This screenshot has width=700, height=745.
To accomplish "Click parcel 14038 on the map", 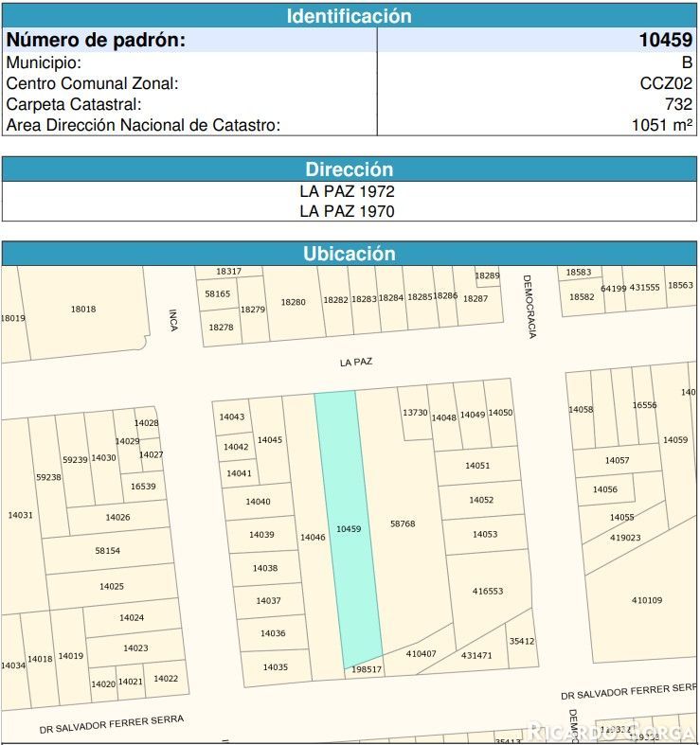I will click(265, 568).
